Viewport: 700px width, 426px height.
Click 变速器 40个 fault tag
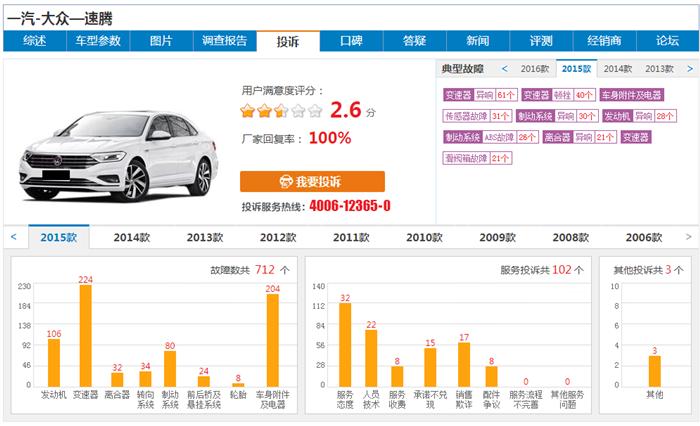[x=558, y=95]
